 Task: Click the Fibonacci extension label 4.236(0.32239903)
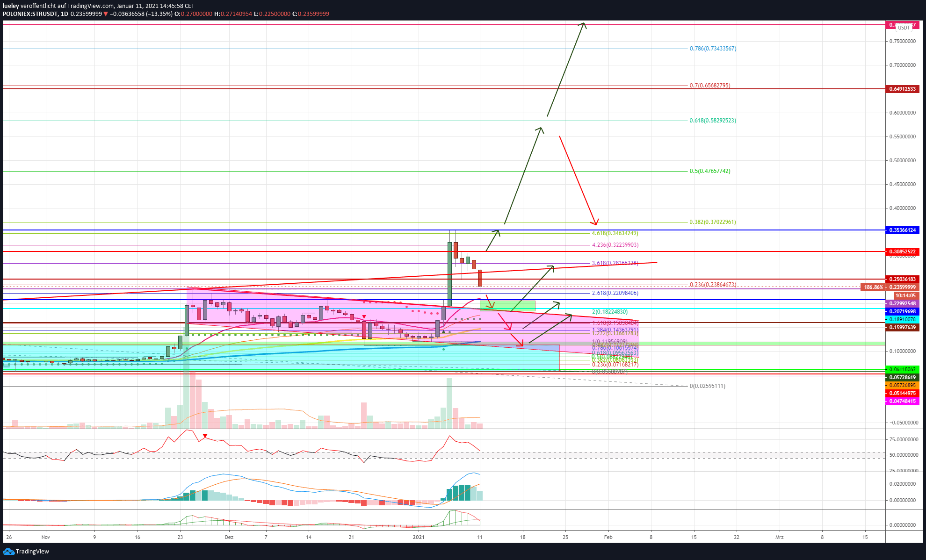(615, 245)
